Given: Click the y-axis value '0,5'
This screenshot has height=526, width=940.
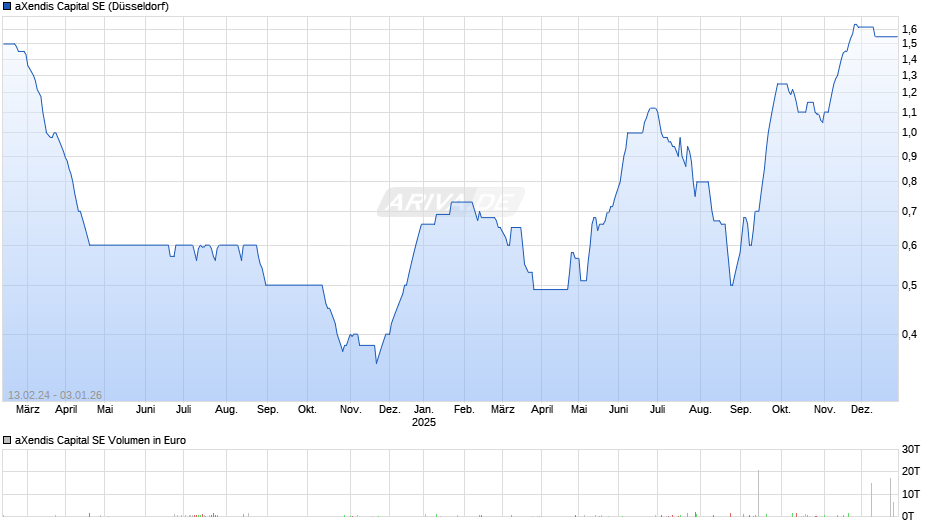Looking at the screenshot, I should tap(909, 285).
